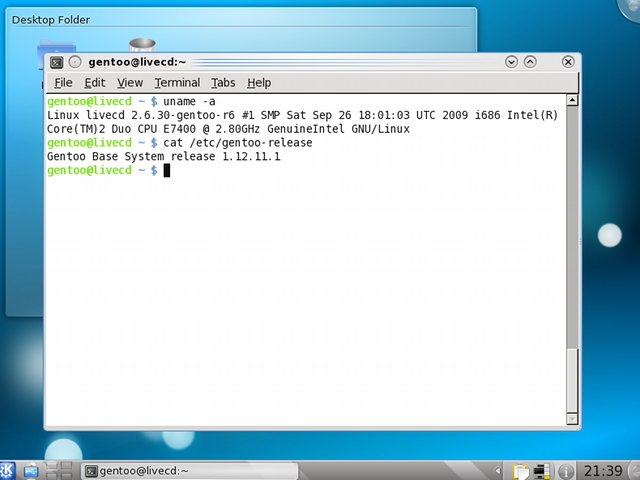The height and width of the screenshot is (480, 640).
Task: Click the folder icon in Desktop Folder widget
Action: click(x=56, y=47)
